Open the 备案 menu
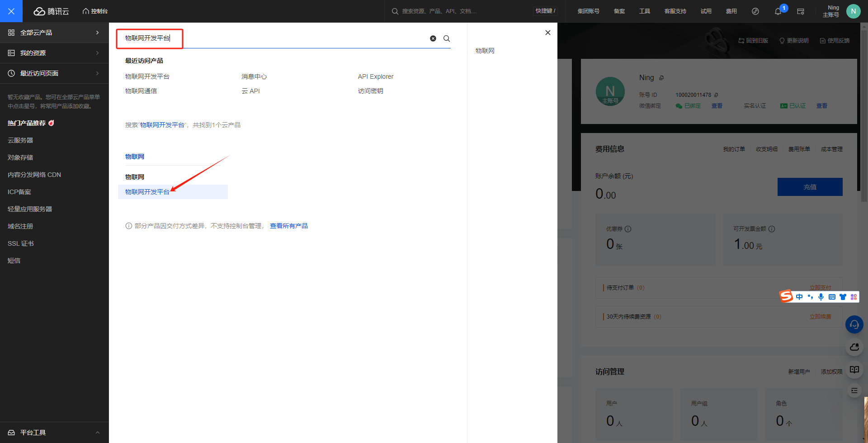Screen dimensions: 868x443 (x=619, y=11)
